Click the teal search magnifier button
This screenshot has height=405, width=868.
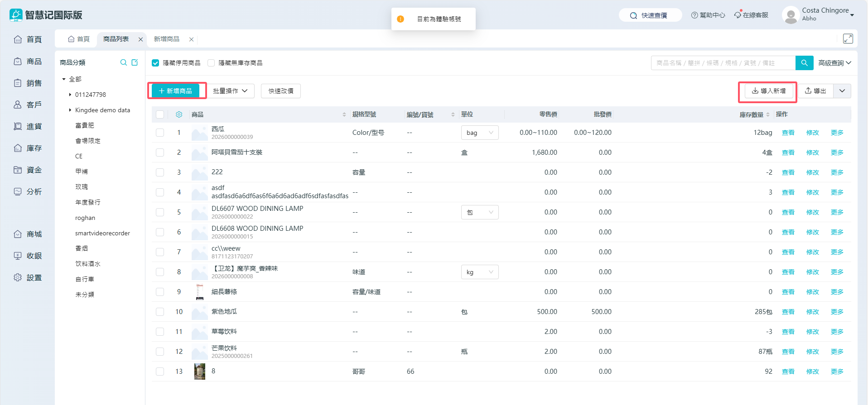pos(804,63)
